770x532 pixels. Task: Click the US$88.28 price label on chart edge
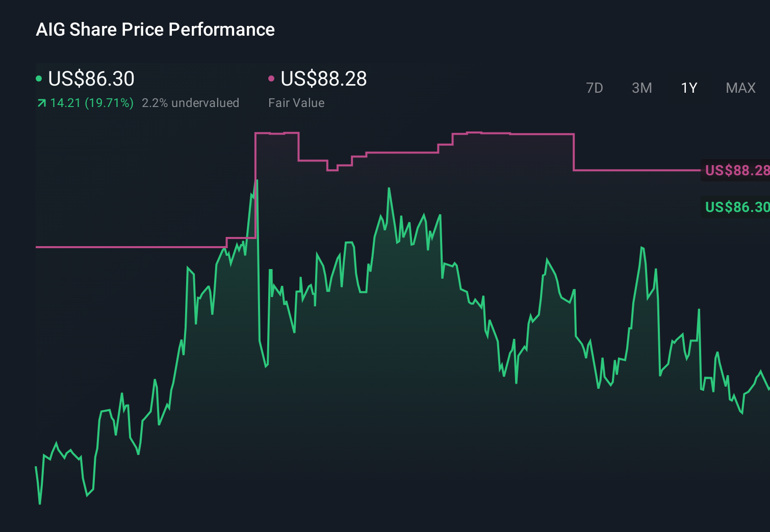[x=736, y=171]
